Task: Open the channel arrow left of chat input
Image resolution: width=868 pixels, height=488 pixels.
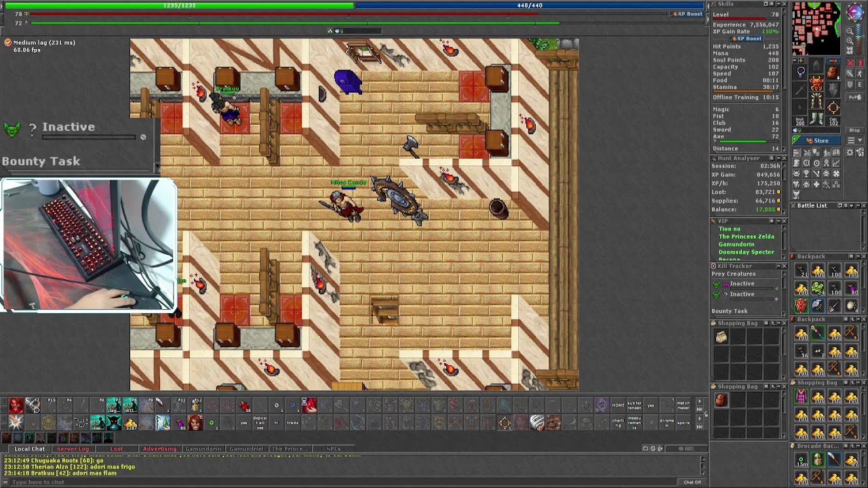Action: point(6,482)
